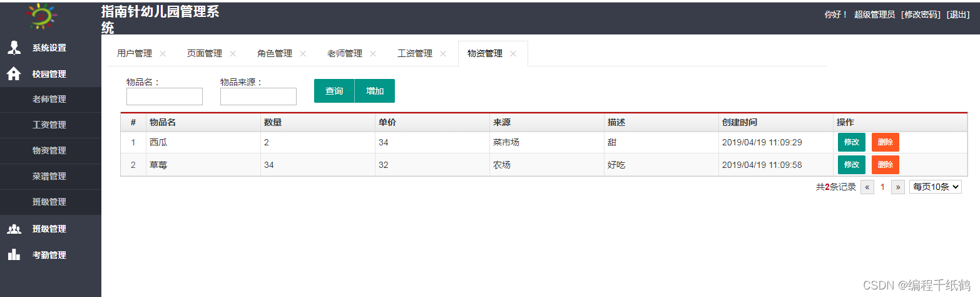Close the 角色管理 tab
This screenshot has height=297, width=980.
tap(303, 54)
